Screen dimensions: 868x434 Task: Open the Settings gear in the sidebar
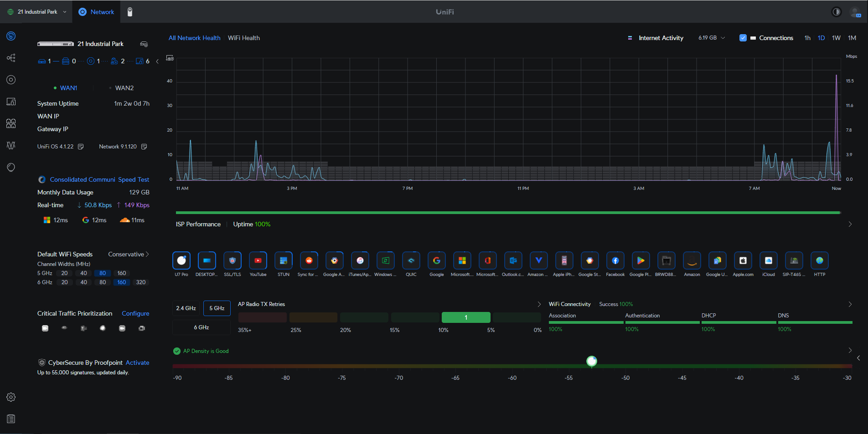click(11, 397)
